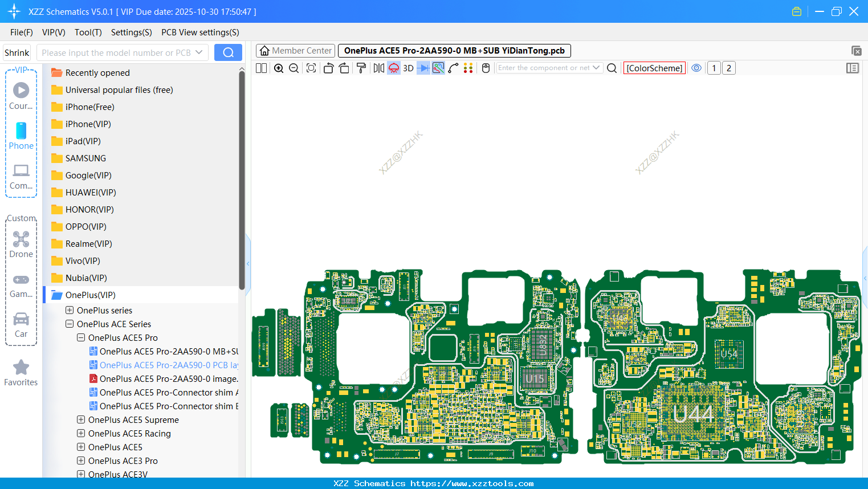Toggle the red lamp highlight mode
Screen dimensions: 868x489
coord(394,68)
